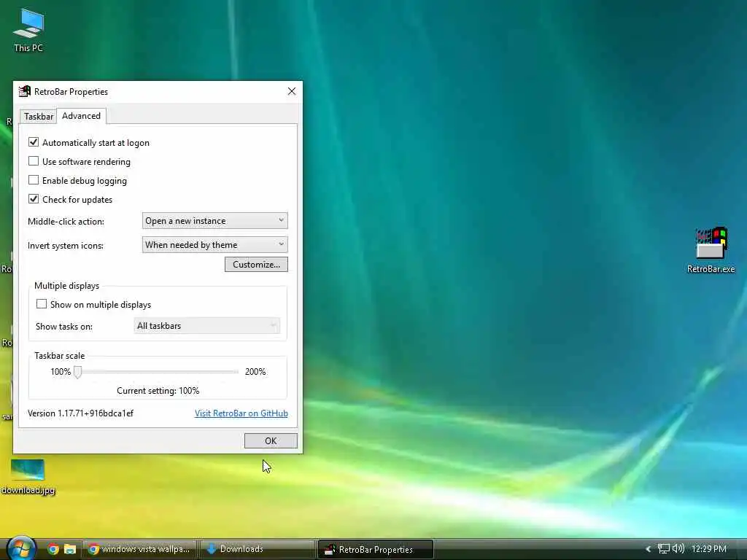Click the Version 1.17.71+916bdca1ef text
The image size is (747, 560).
[x=80, y=413]
